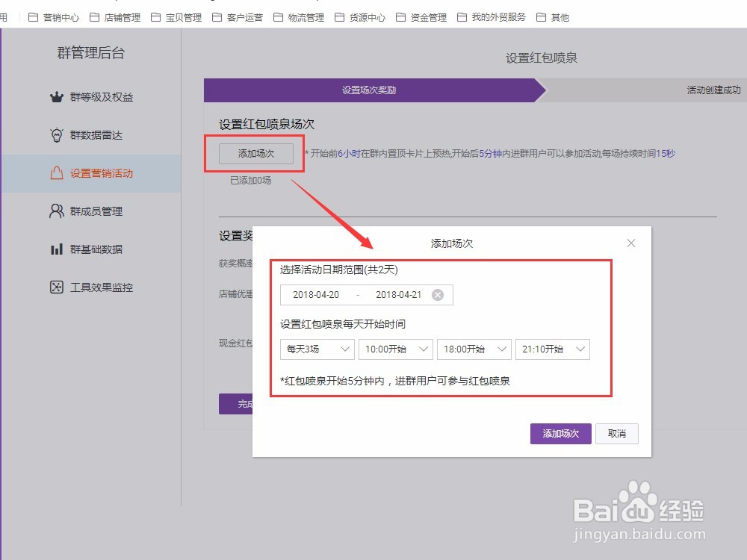This screenshot has width=747, height=560.
Task: Expand the 10:00开始 time dropdown
Action: coord(396,349)
